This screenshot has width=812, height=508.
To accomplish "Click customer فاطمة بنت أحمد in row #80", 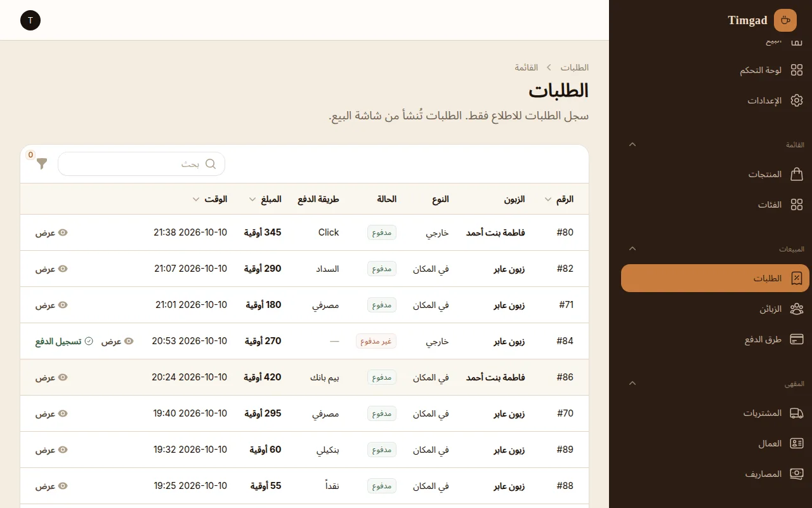I will [495, 232].
